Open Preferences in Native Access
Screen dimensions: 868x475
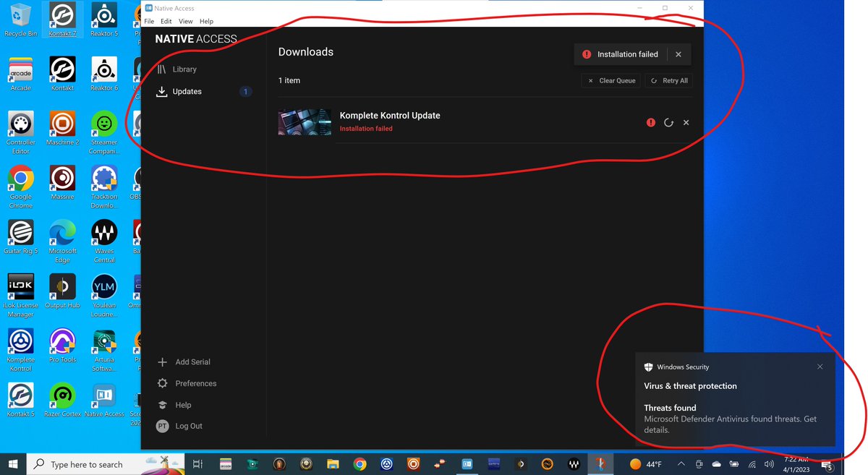(x=187, y=384)
